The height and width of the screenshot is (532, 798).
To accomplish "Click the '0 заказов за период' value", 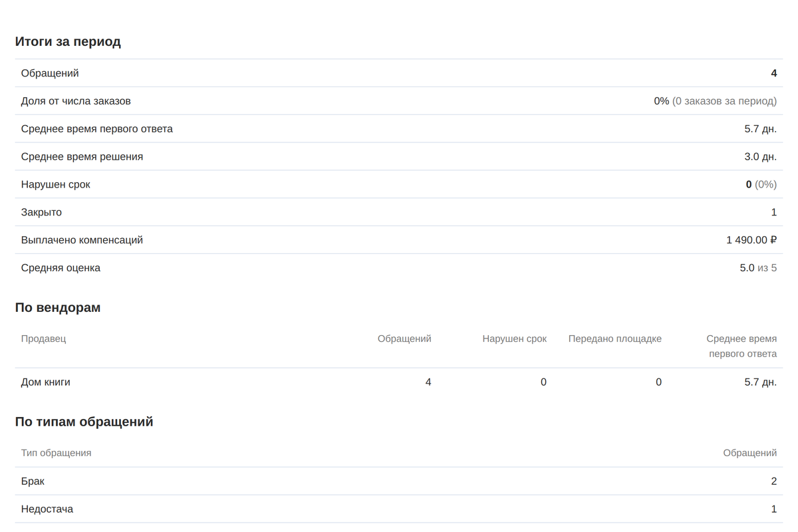I will (724, 101).
